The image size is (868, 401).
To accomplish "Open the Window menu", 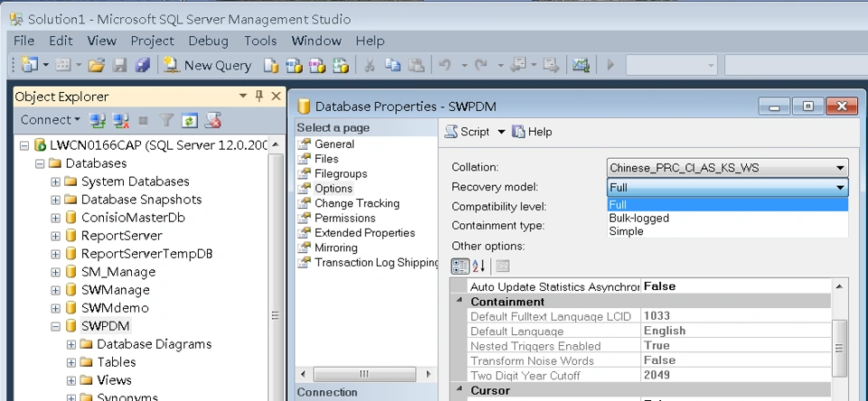I will click(x=316, y=41).
